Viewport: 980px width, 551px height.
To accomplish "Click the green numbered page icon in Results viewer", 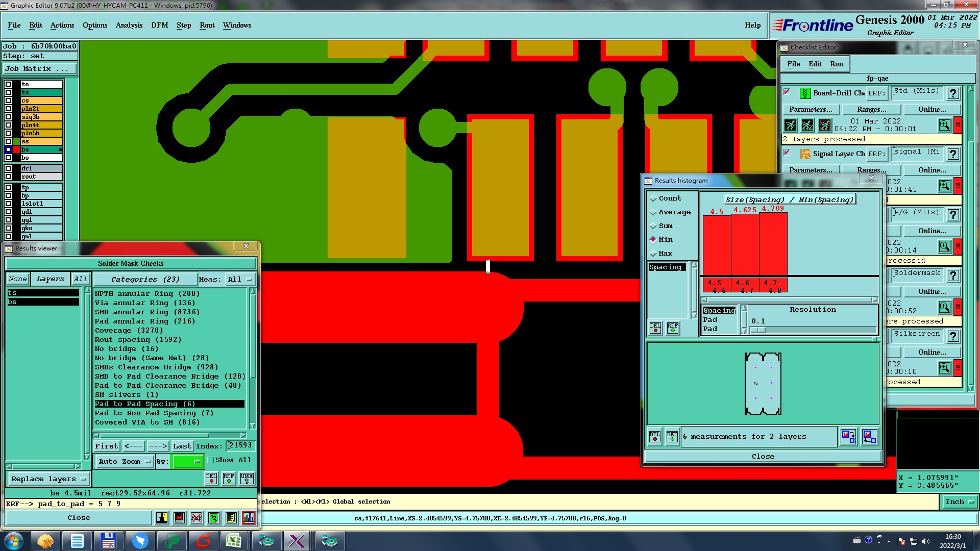I will tap(214, 518).
